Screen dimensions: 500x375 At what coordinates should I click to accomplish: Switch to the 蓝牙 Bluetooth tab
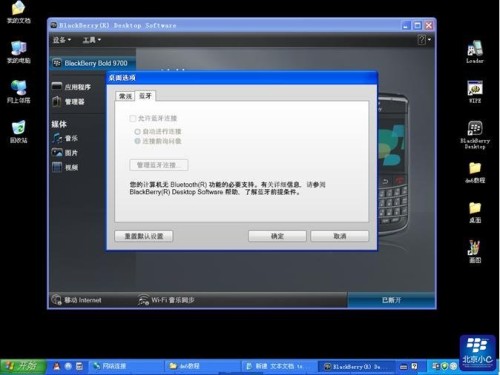point(145,96)
